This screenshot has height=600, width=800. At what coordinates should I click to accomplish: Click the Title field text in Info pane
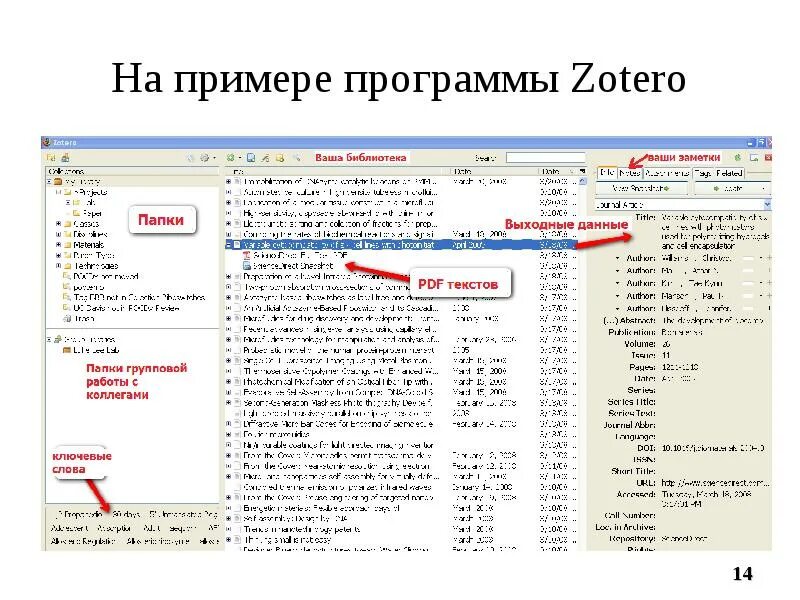pos(715,232)
